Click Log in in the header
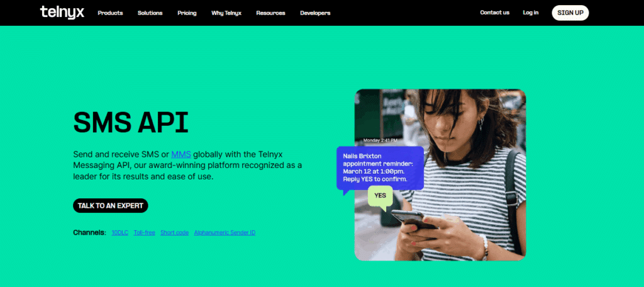The image size is (644, 287). tap(531, 13)
